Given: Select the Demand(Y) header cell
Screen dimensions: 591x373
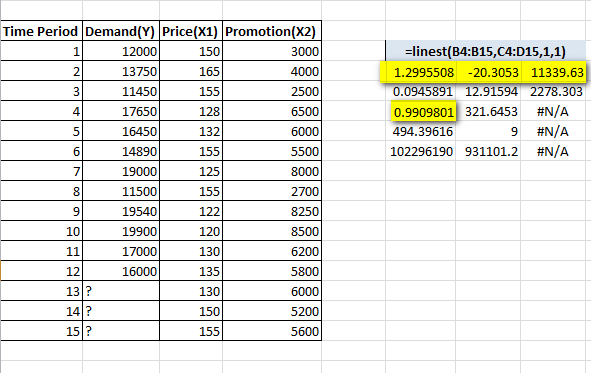Looking at the screenshot, I should 121,31.
